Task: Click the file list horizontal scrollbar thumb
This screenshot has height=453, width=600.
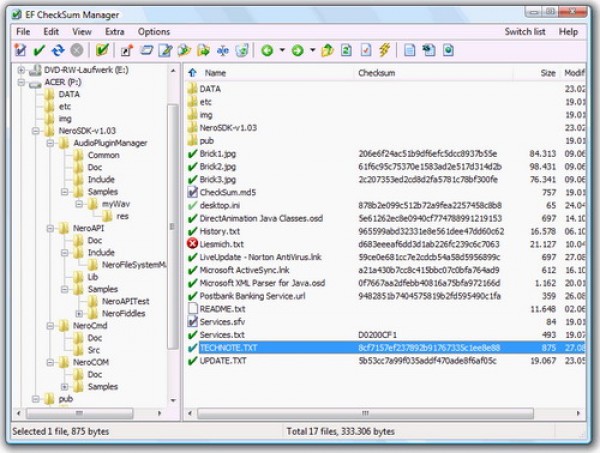Action: click(x=365, y=413)
